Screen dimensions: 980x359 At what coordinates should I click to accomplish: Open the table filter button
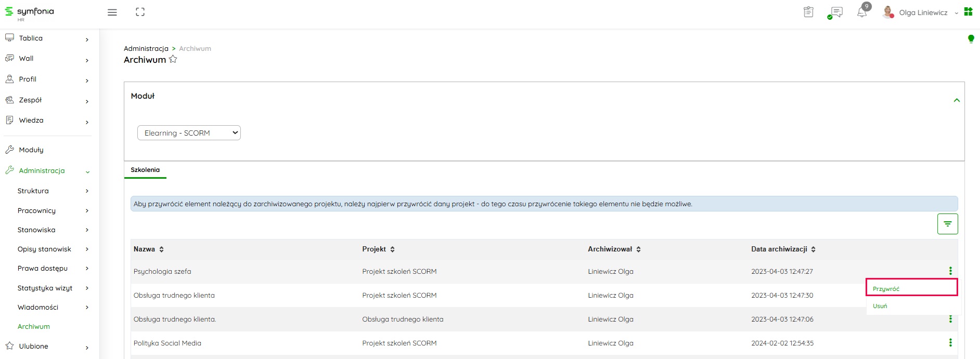pos(947,224)
